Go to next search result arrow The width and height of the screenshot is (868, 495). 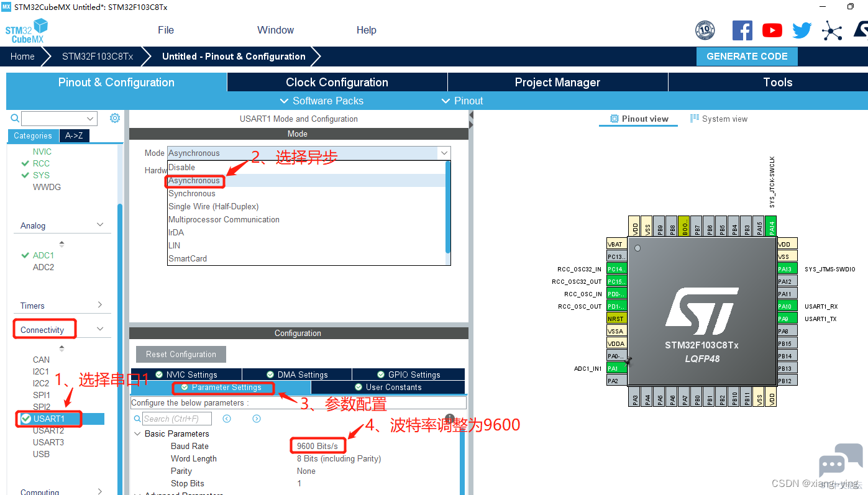tap(257, 419)
